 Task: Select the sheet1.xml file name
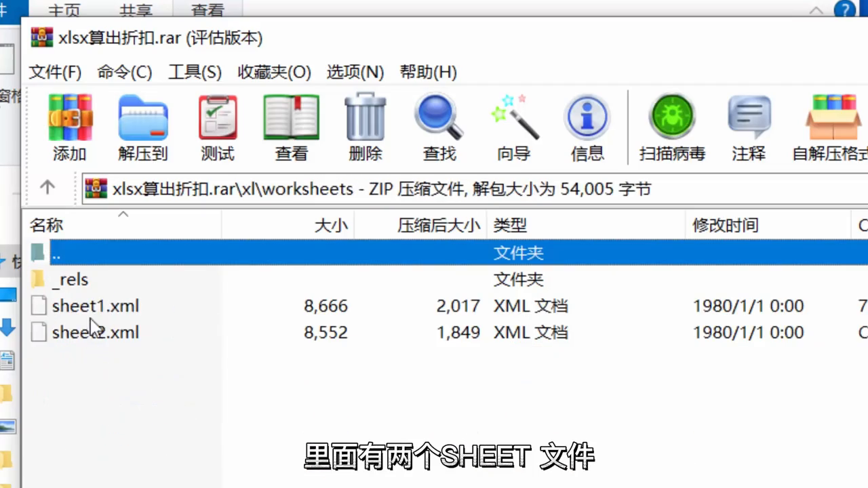pos(96,306)
